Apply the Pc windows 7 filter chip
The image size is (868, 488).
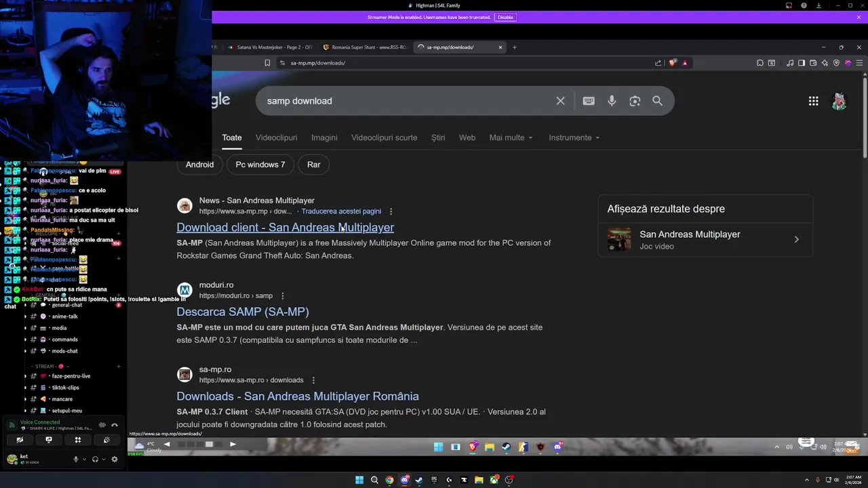click(260, 165)
